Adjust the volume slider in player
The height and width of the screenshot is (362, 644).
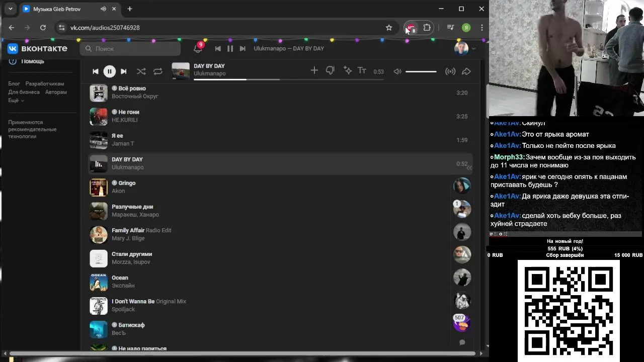[421, 71]
